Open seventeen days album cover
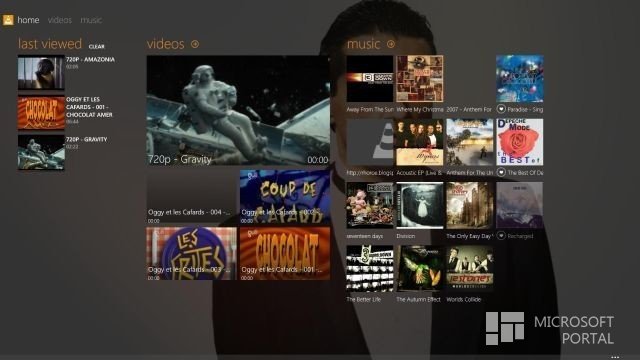The image size is (640, 360). click(x=370, y=205)
